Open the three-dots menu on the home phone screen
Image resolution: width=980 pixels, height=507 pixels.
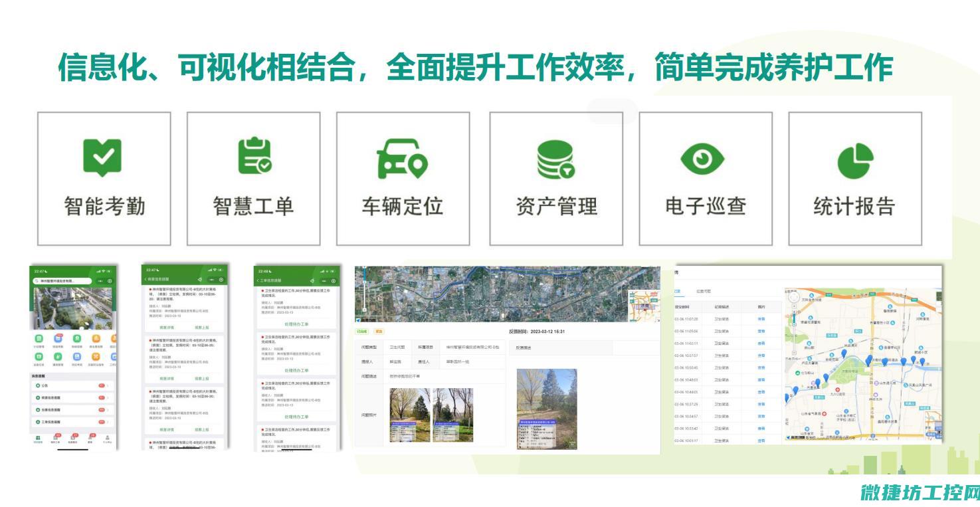[100, 281]
